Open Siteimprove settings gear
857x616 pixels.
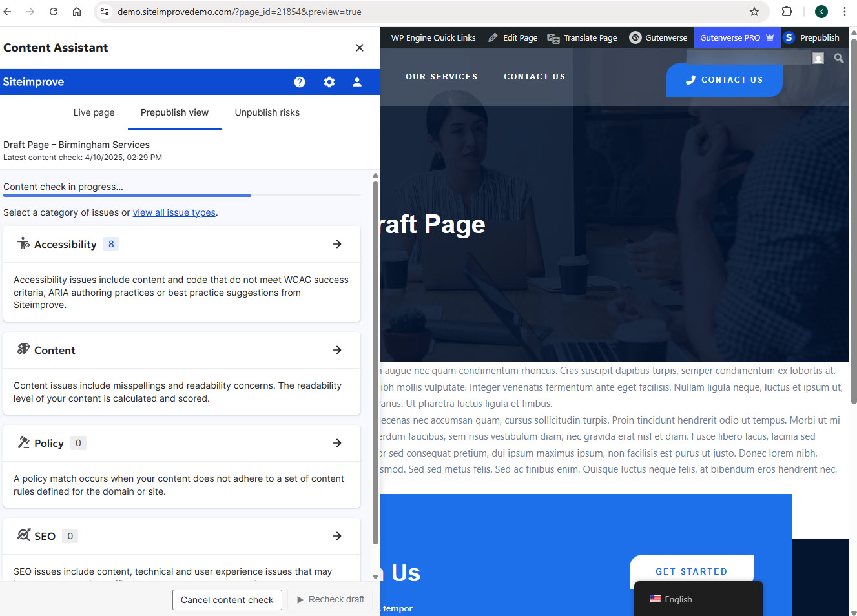[x=329, y=82]
